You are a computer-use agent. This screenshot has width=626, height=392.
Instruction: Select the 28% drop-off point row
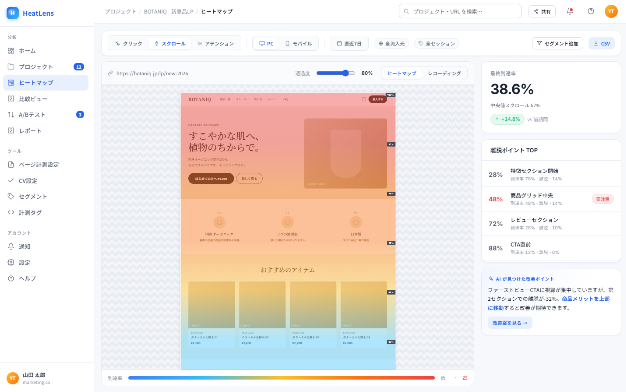[x=551, y=174]
